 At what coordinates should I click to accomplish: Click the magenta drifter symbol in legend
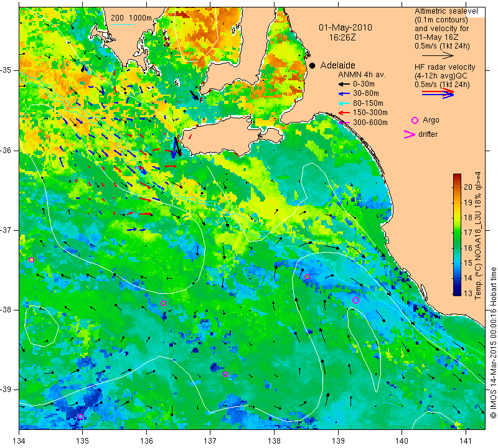[409, 134]
